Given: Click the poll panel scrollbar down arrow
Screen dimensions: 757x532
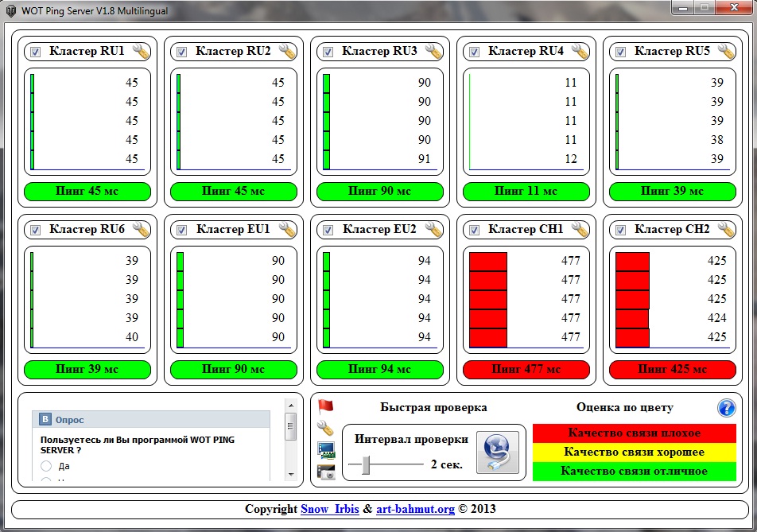Looking at the screenshot, I should [x=291, y=475].
